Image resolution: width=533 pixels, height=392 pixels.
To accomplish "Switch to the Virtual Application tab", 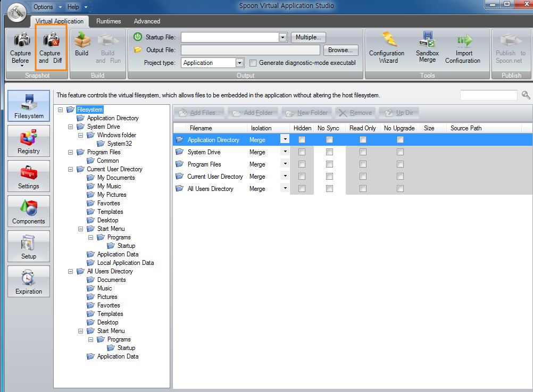I will [60, 21].
